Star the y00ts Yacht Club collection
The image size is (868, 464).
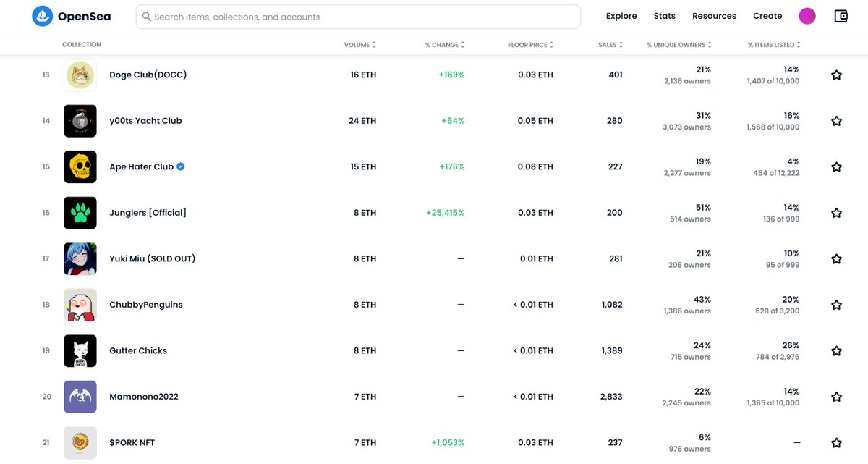836,121
